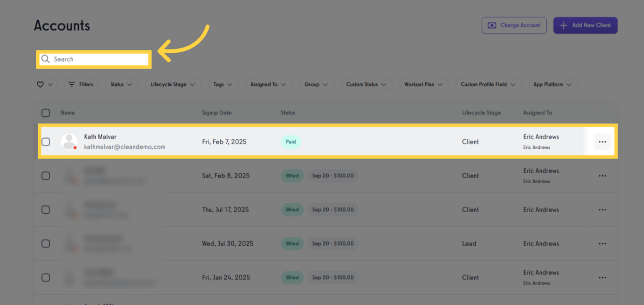Click the plus icon in Add New Client
644x305 pixels.
coord(564,25)
